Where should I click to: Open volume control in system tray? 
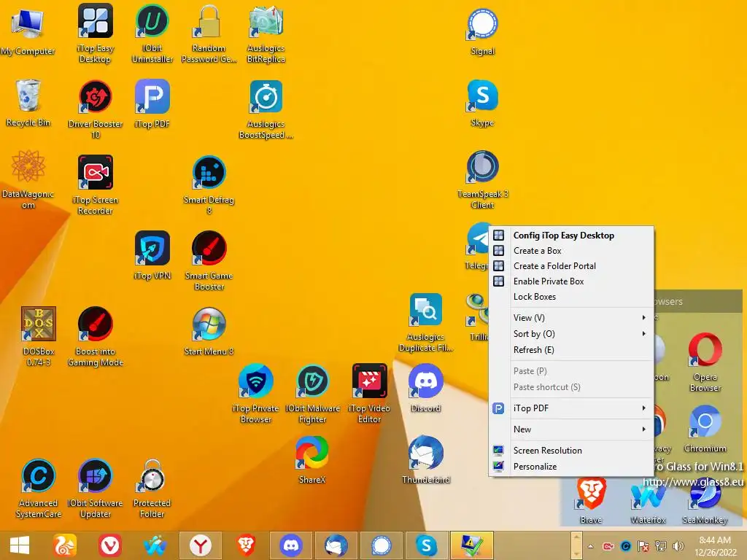pyautogui.click(x=678, y=546)
